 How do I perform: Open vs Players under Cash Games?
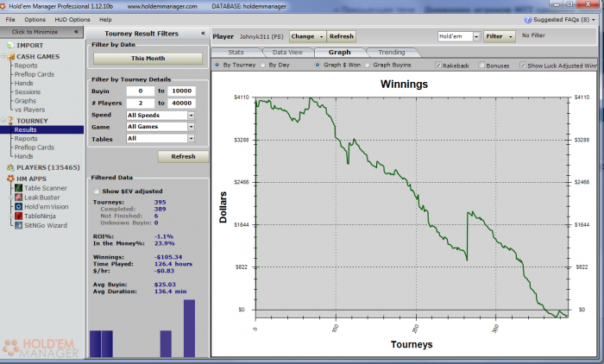click(x=29, y=110)
